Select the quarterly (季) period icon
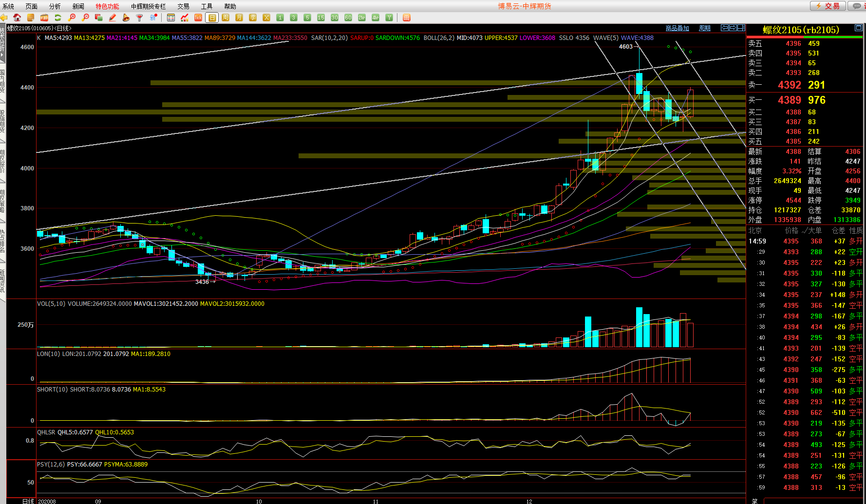866x504 pixels. (x=253, y=18)
